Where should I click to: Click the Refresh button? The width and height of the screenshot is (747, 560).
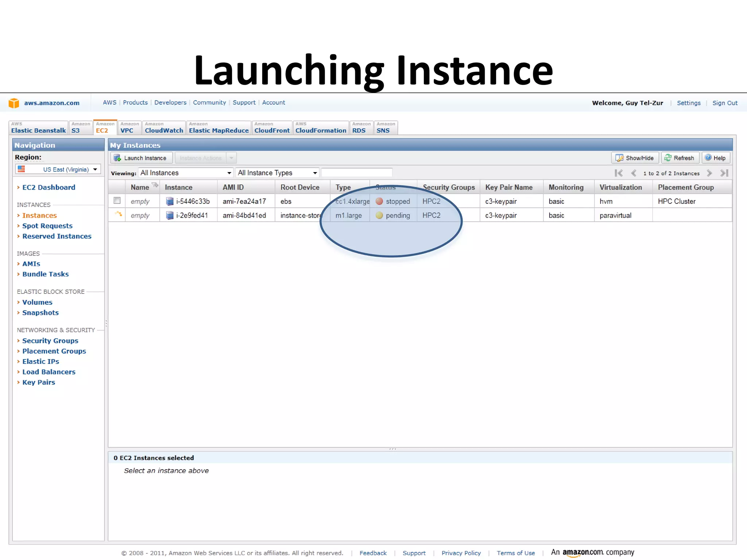coord(680,158)
